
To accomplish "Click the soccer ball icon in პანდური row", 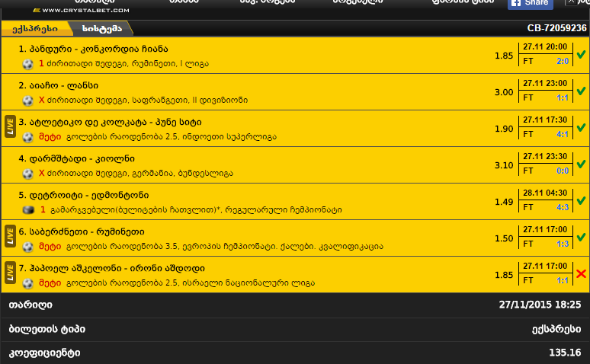I will pyautogui.click(x=28, y=64).
